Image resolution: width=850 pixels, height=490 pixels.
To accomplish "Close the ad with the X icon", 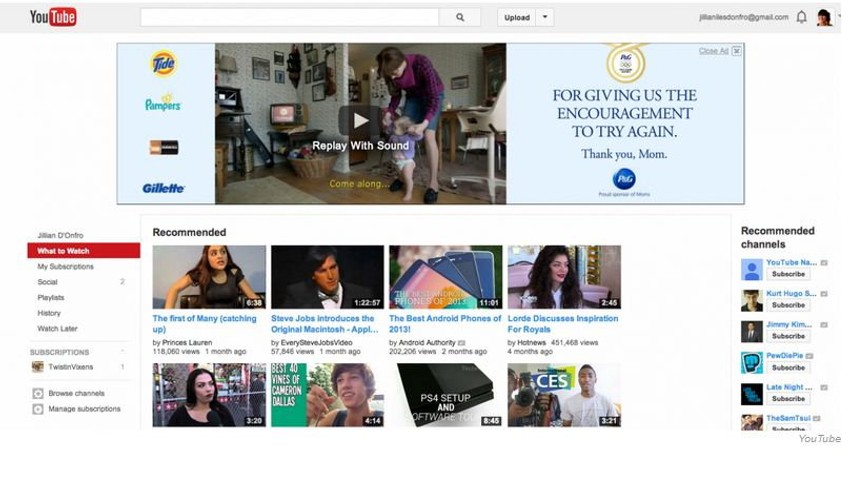I will [x=737, y=51].
